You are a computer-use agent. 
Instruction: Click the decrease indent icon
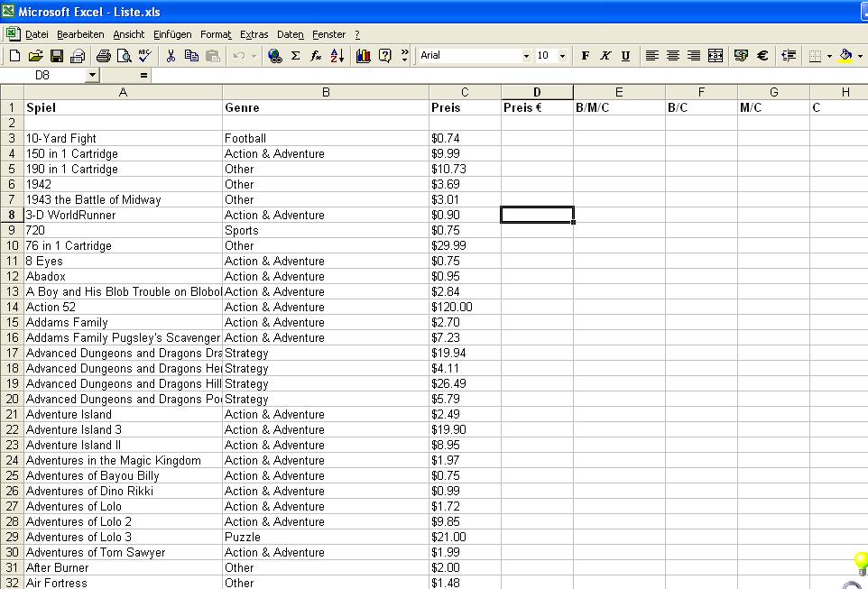pos(789,56)
